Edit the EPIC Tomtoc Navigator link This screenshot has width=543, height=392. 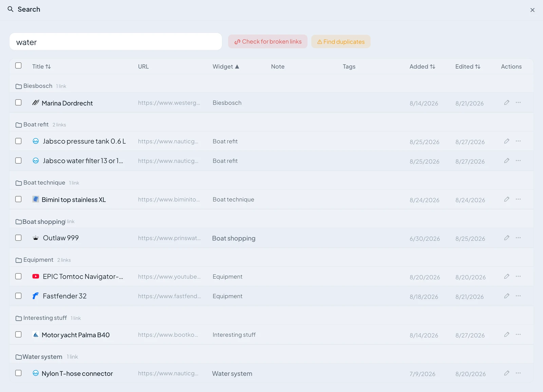tap(507, 277)
